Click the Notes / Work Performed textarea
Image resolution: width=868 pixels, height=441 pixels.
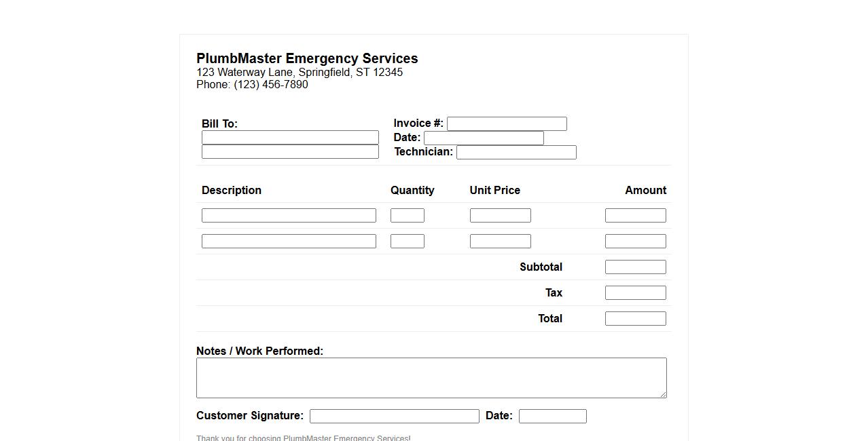pos(431,377)
